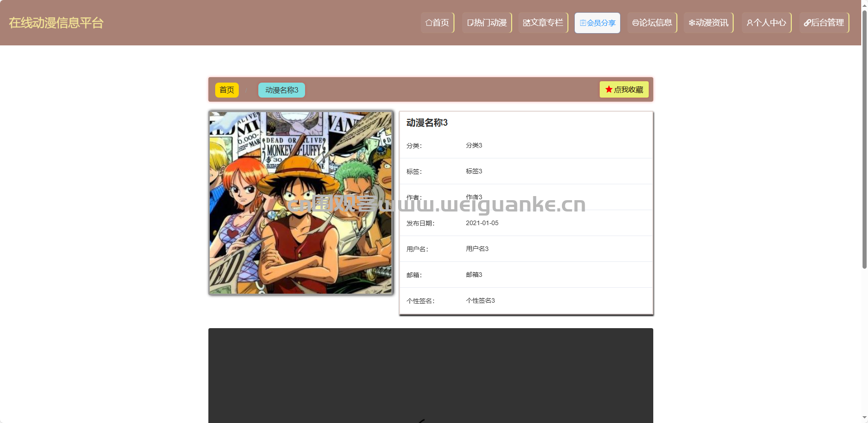Click the 邮箱: label
The image size is (868, 423).
414,275
